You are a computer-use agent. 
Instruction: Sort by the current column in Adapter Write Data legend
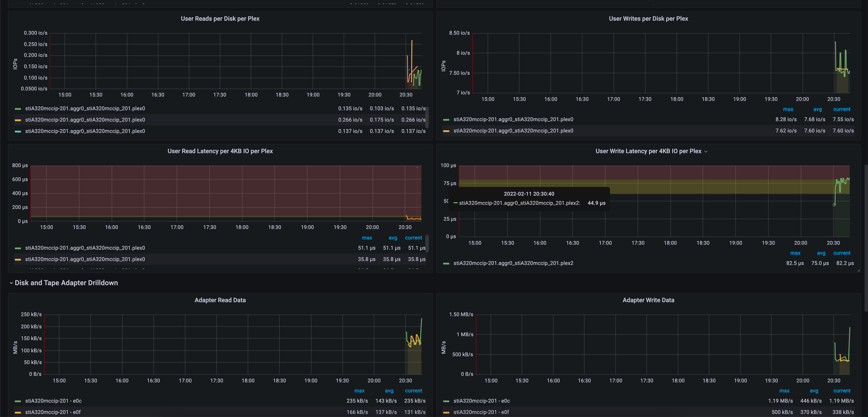(x=842, y=390)
